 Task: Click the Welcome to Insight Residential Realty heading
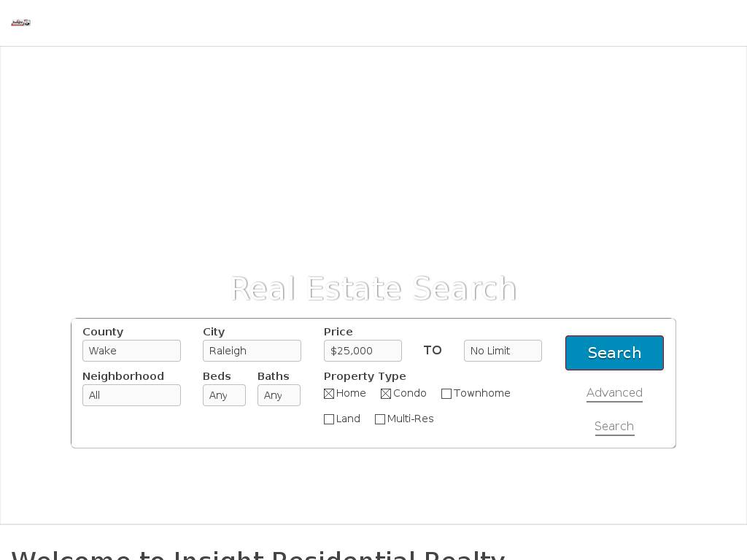pos(258,554)
